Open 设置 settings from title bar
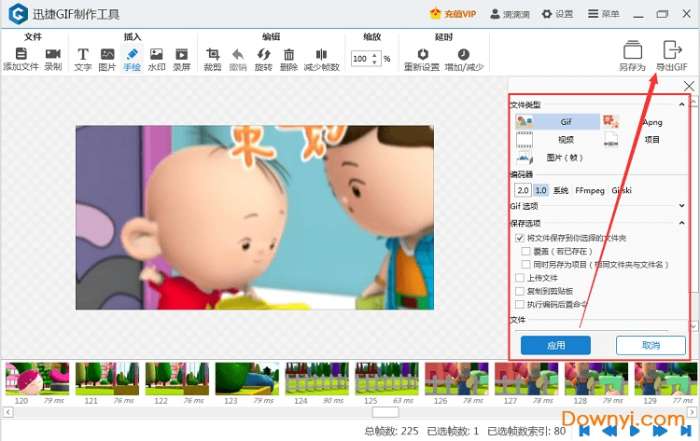Viewport: 700px width, 441px height. tap(559, 14)
